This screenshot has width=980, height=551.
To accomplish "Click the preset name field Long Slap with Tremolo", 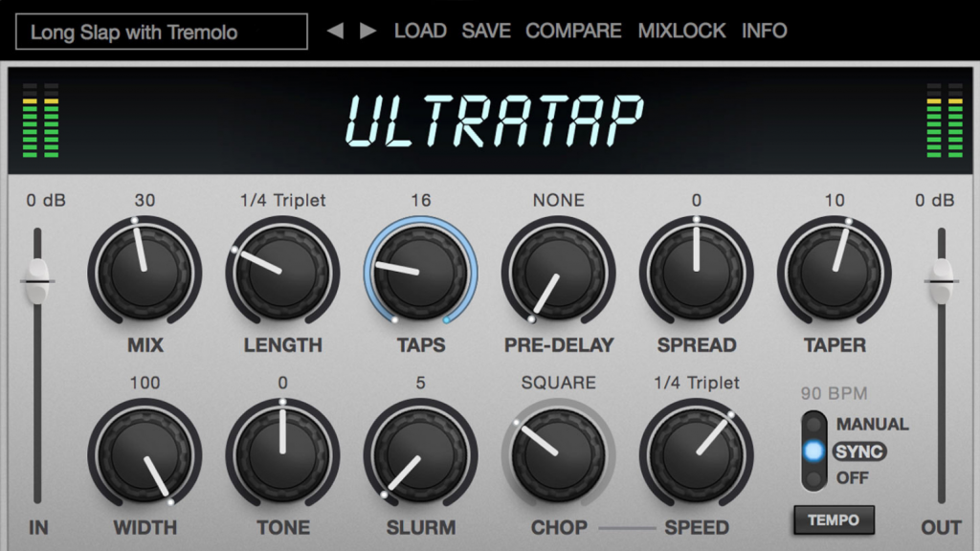I will 161,32.
